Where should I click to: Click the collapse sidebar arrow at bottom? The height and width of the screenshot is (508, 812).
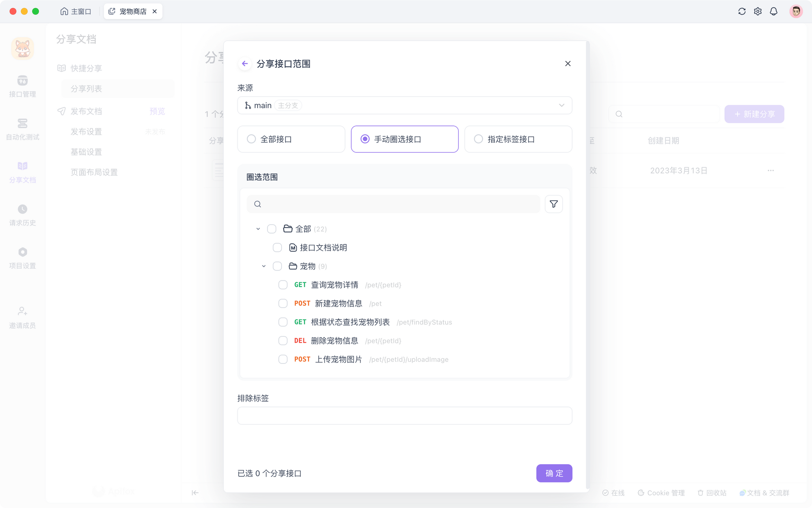tap(195, 493)
